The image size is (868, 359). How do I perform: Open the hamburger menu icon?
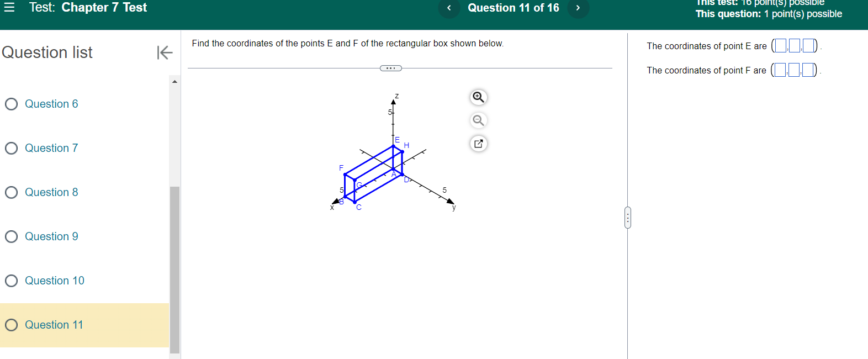[9, 7]
